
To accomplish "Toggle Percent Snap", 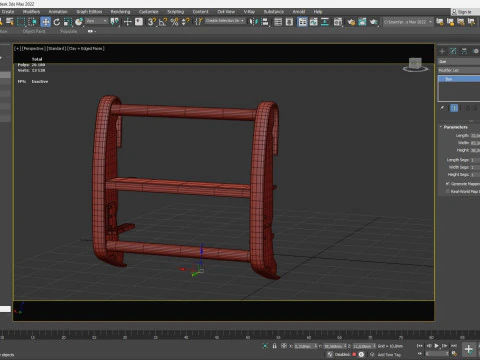I will [174, 22].
